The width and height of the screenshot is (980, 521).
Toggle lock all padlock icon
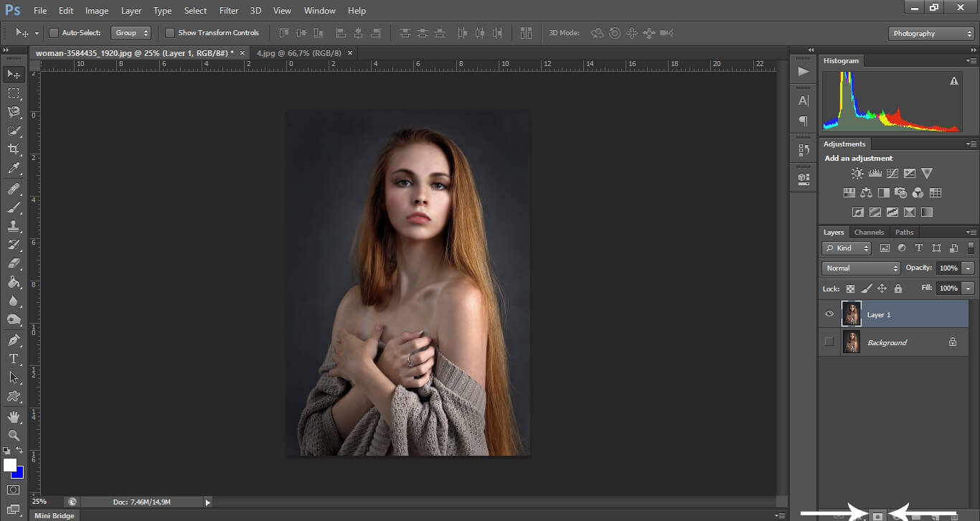897,288
